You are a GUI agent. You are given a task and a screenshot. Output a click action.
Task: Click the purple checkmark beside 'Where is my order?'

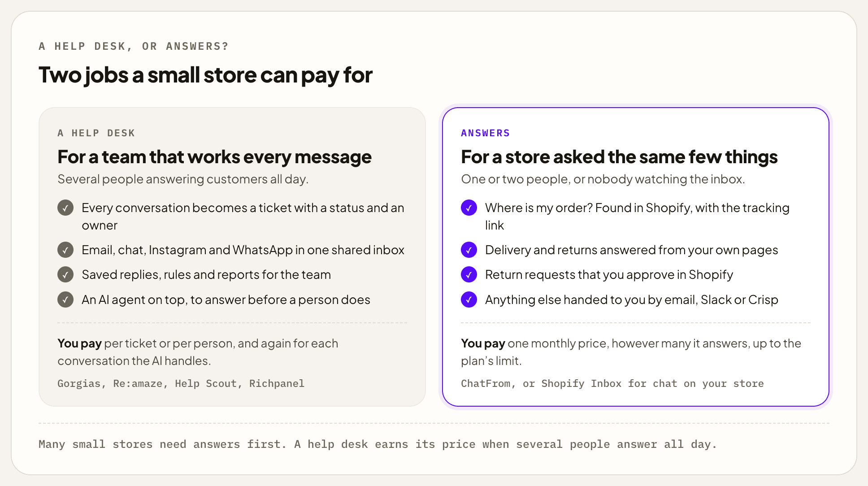[469, 208]
